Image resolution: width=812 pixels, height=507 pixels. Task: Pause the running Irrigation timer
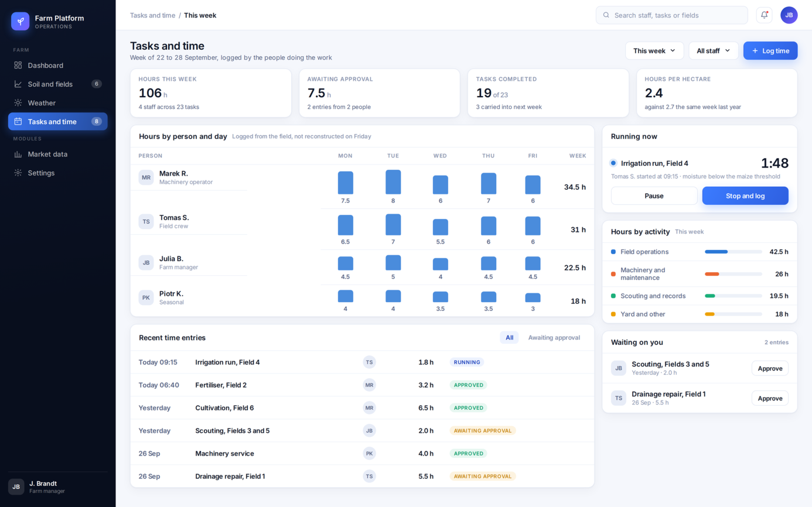(654, 196)
